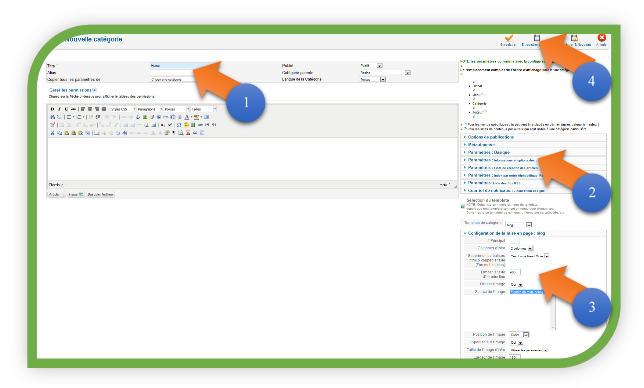Viewport: 644px width, 388px height.
Task: Align text left in the editor
Action: point(83,109)
